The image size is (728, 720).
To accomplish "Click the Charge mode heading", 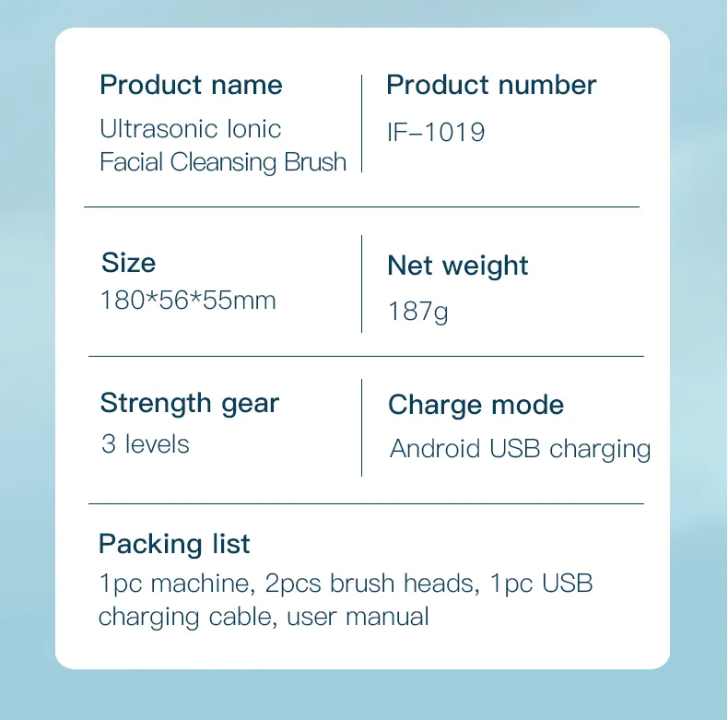I will tap(476, 405).
